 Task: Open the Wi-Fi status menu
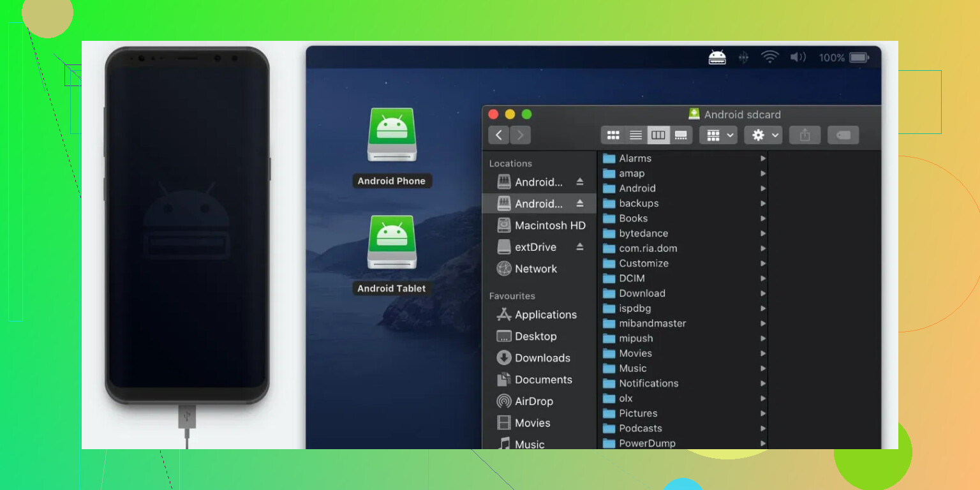[x=770, y=57]
